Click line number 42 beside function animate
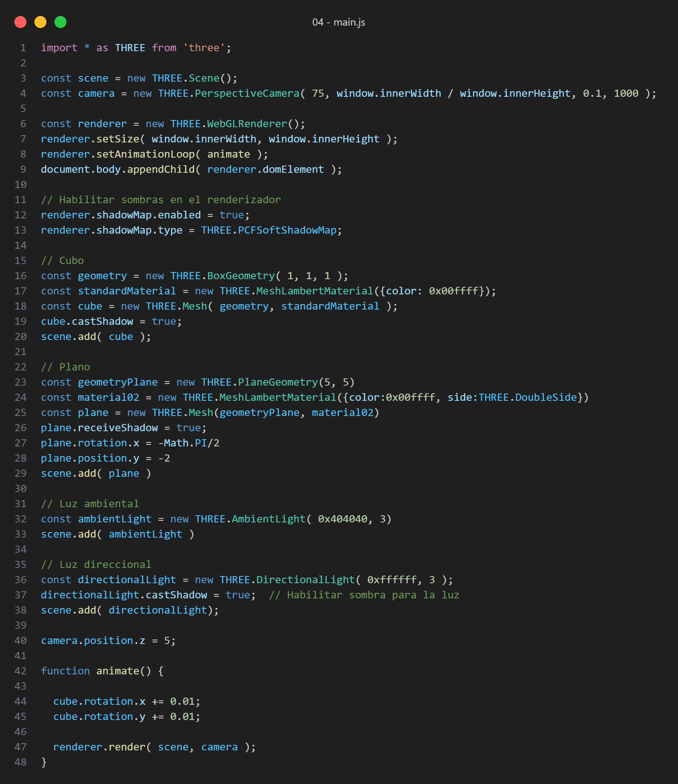678x784 pixels. (20, 671)
